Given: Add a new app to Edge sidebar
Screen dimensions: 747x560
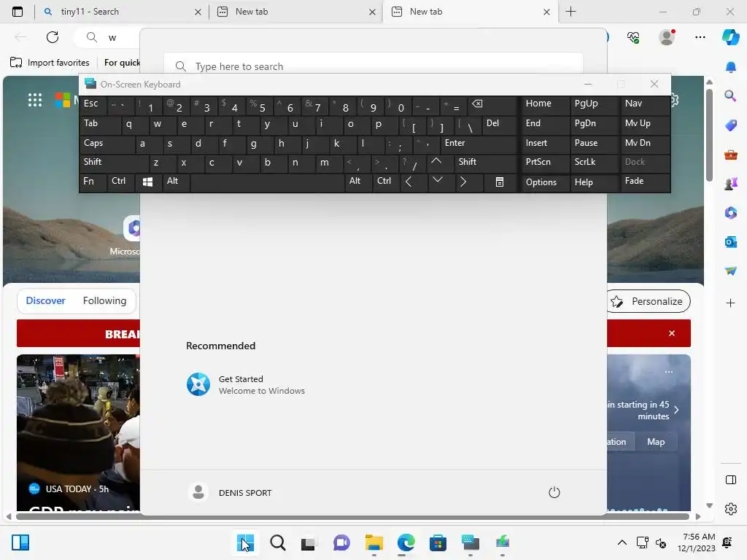Looking at the screenshot, I should [730, 303].
